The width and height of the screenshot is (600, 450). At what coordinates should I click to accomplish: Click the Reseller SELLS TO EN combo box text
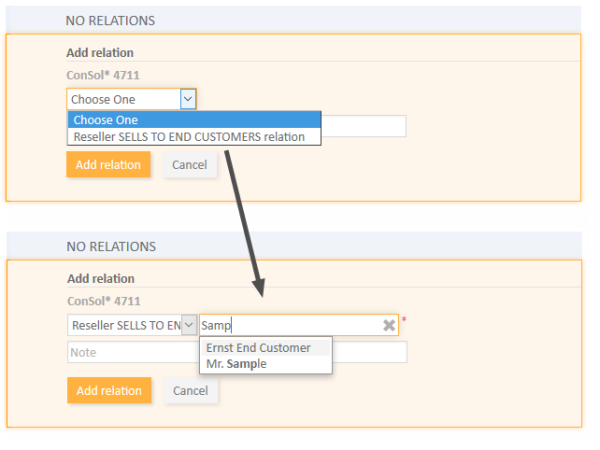tap(125, 325)
